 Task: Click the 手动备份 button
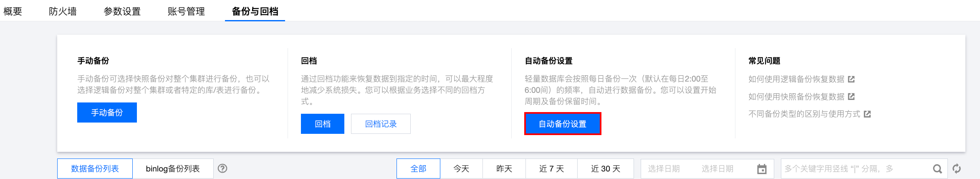pos(107,113)
